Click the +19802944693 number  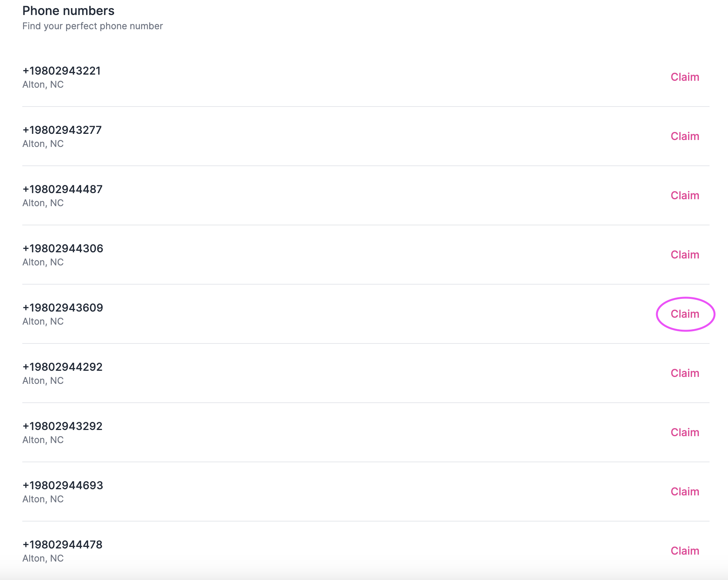[x=63, y=485]
